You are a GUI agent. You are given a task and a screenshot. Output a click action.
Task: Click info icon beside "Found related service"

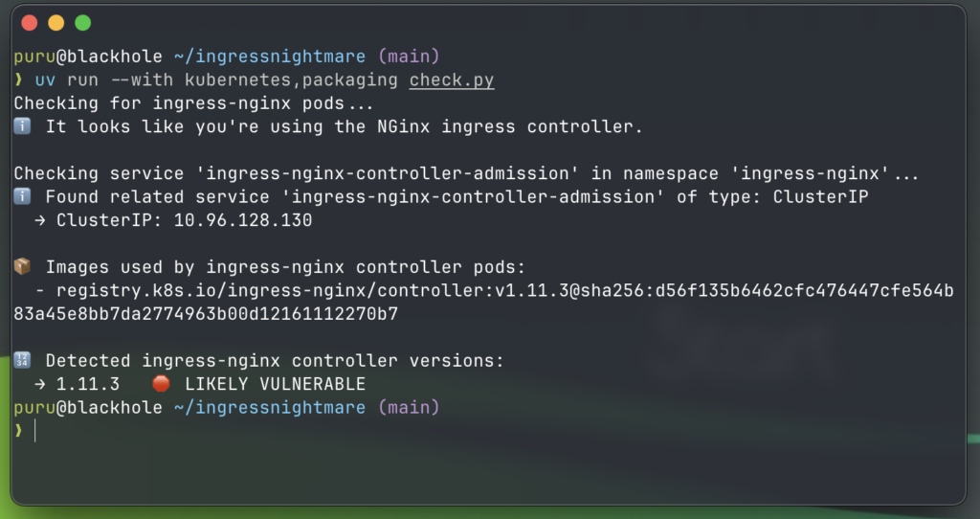click(x=23, y=197)
